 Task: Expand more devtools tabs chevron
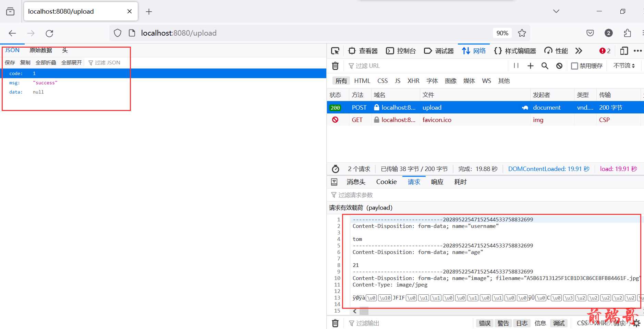(x=579, y=51)
